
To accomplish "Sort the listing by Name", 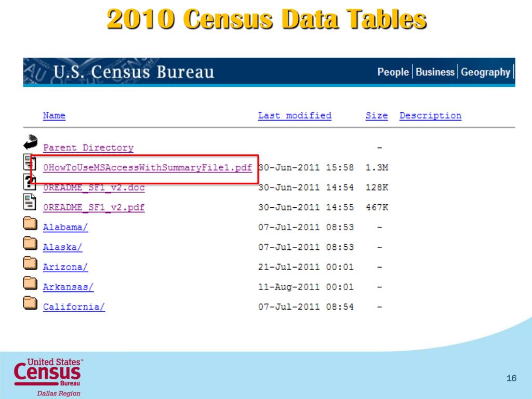I will click(54, 116).
